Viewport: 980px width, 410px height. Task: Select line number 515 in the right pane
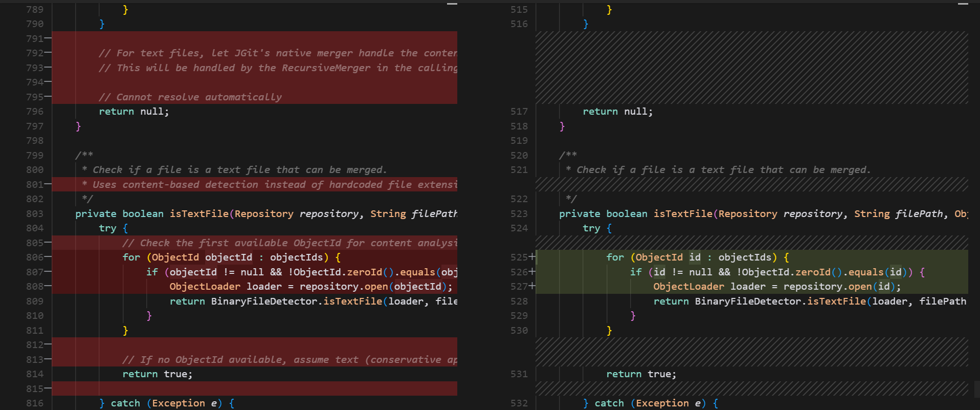click(519, 9)
